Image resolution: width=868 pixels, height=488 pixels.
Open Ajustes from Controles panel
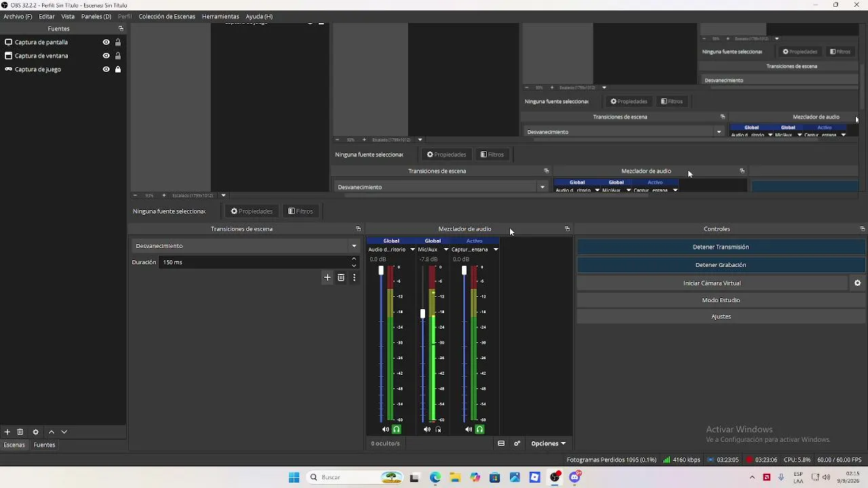click(721, 317)
